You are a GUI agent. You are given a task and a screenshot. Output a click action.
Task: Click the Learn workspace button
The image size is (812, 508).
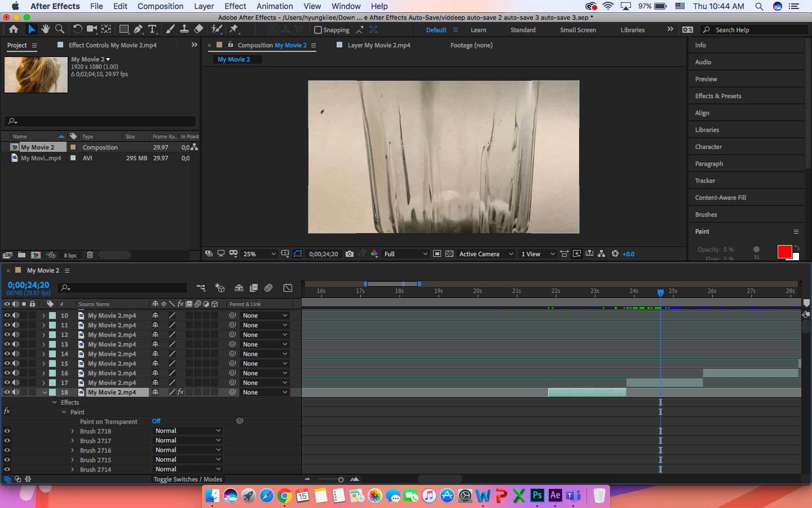tap(478, 29)
